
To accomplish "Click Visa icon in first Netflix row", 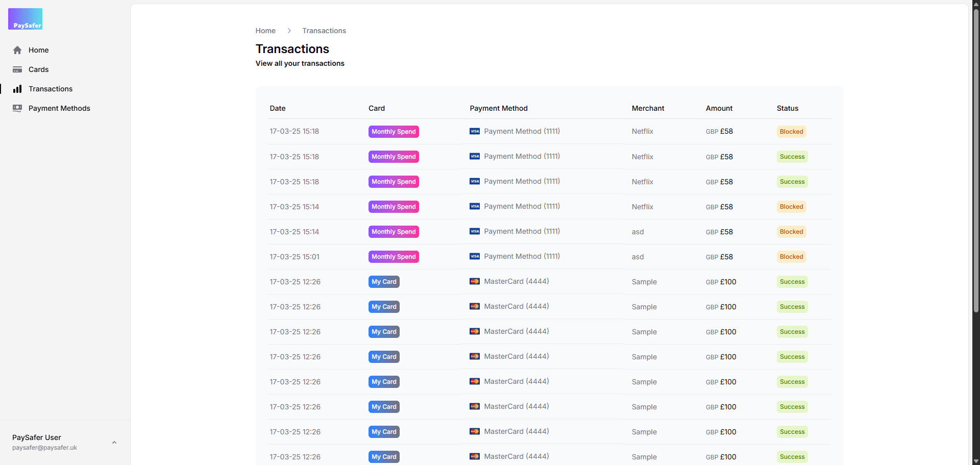I will tap(475, 131).
